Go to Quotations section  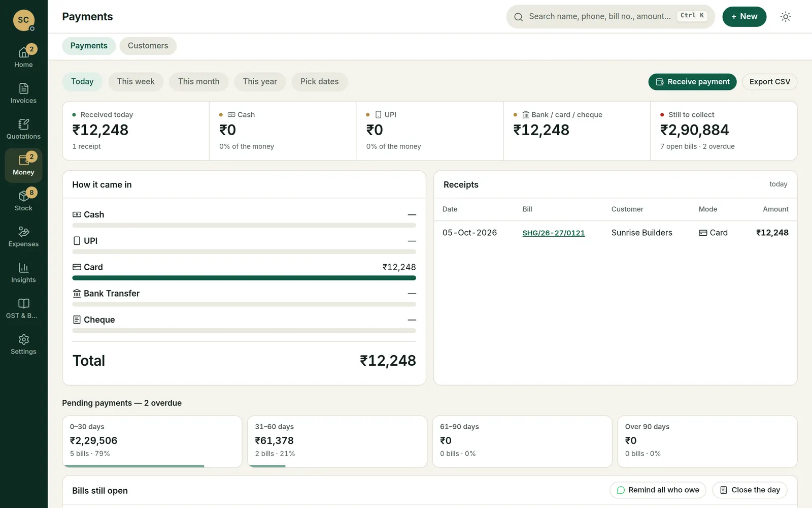[23, 129]
